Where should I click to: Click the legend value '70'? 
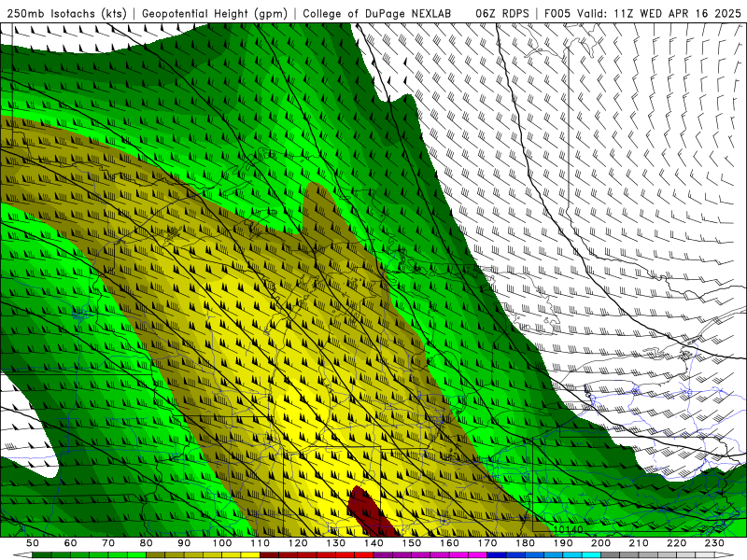click(108, 543)
